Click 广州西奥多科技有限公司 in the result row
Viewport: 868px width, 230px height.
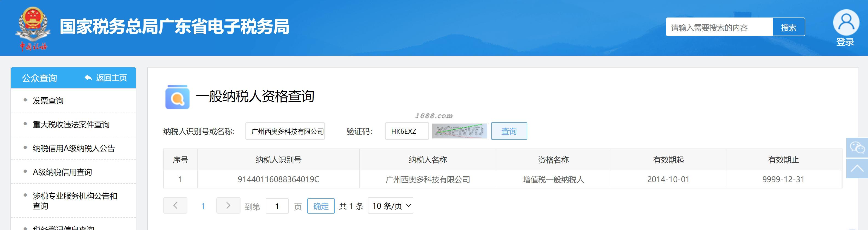pos(428,179)
